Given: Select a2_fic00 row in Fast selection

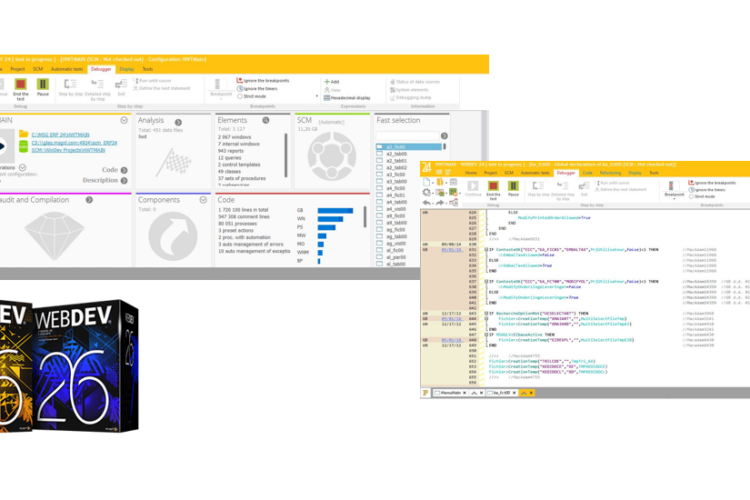Looking at the screenshot, I should (x=409, y=147).
